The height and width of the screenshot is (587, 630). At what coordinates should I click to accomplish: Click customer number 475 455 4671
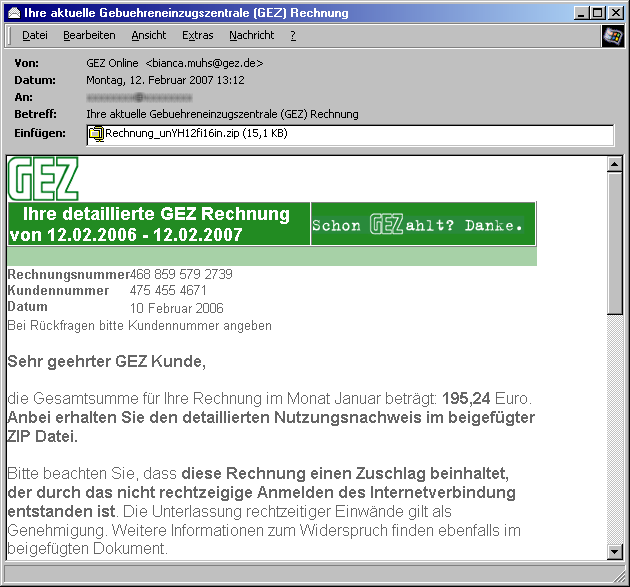168,290
